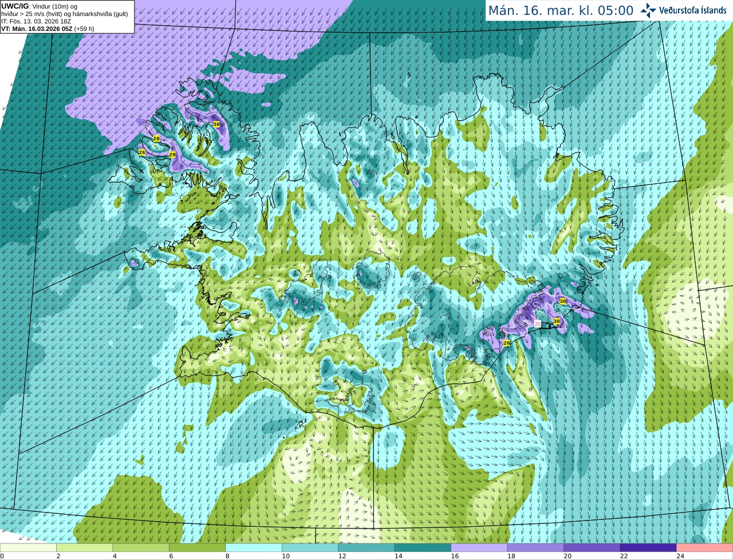
Task: Click the 10–12 m/s legend swatch
Action: 310,547
